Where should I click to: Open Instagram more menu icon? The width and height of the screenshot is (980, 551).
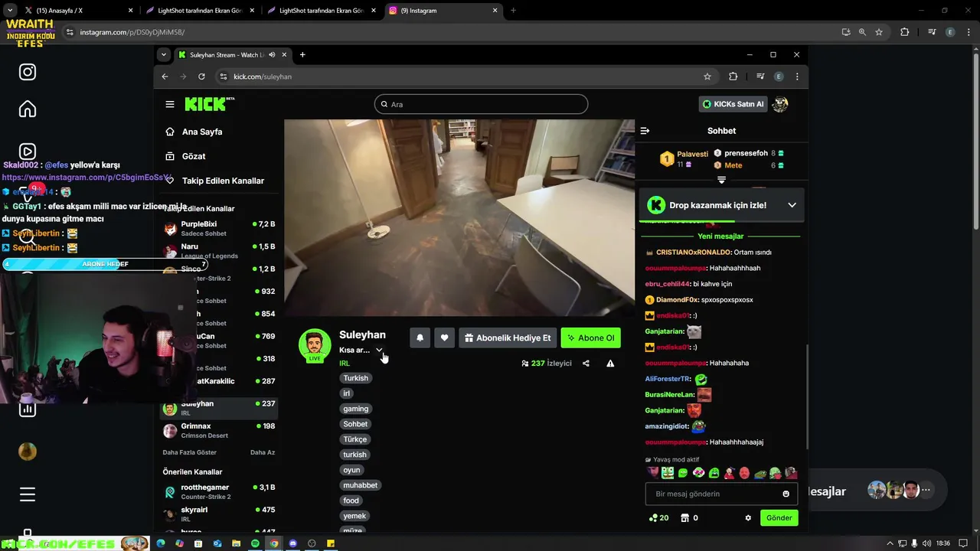tap(28, 494)
